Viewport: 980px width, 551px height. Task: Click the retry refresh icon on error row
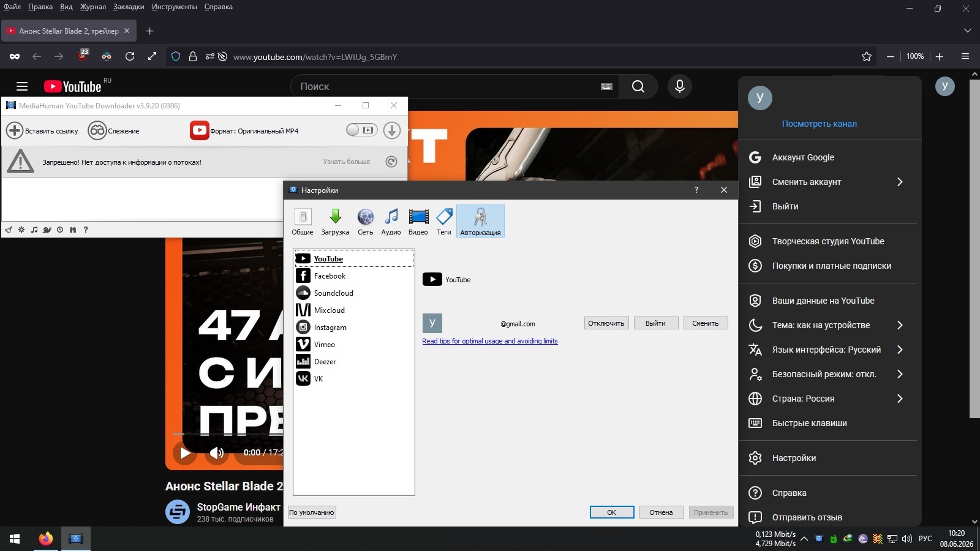(391, 162)
